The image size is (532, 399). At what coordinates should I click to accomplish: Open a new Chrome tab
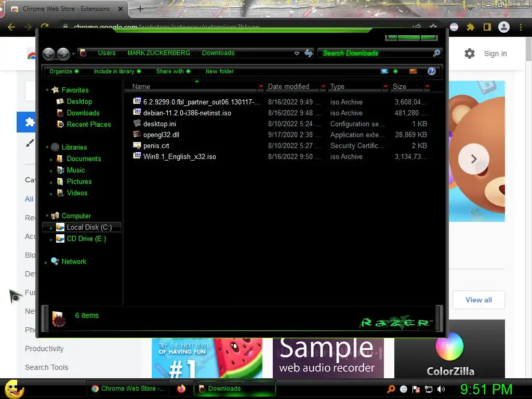[x=140, y=9]
